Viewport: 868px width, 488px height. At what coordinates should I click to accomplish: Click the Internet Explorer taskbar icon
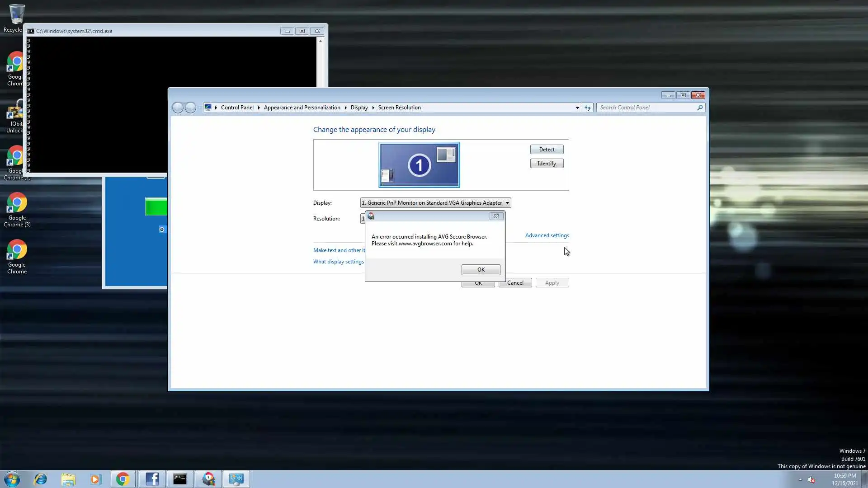(x=41, y=479)
